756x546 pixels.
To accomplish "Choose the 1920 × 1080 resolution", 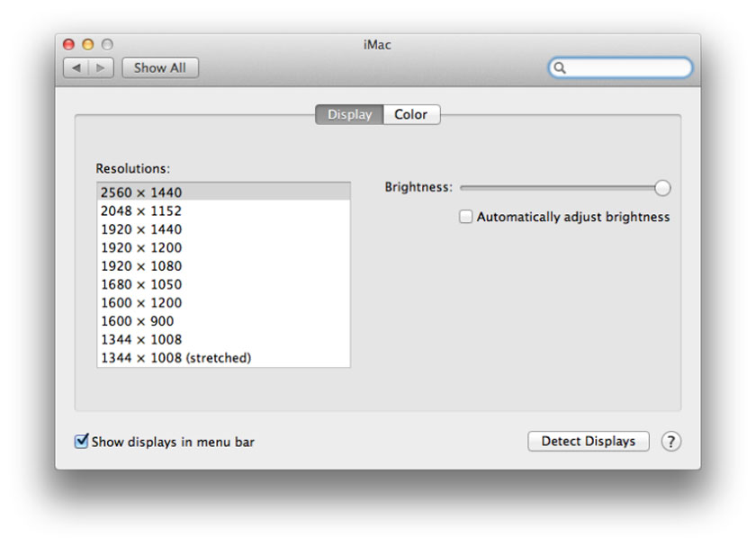I will 141,265.
